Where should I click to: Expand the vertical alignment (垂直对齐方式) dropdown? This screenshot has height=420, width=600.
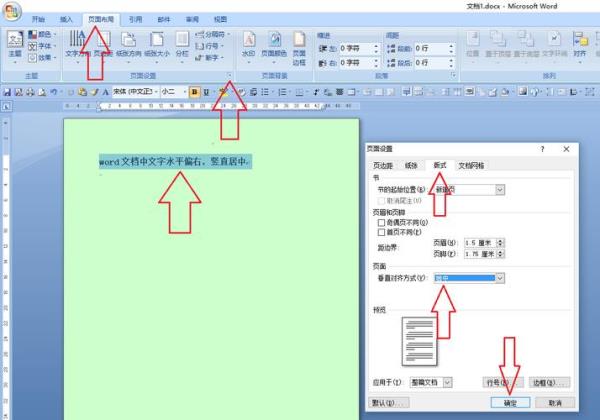pyautogui.click(x=500, y=278)
